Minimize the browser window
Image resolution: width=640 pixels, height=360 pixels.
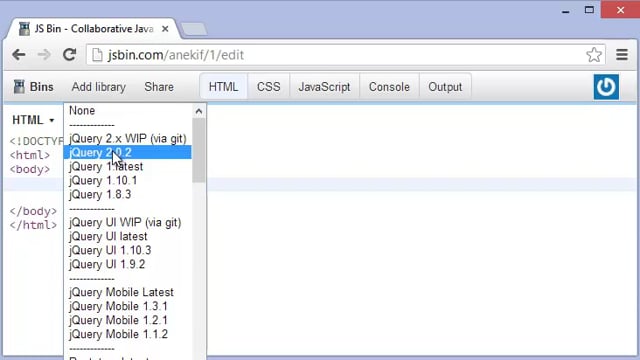click(565, 11)
